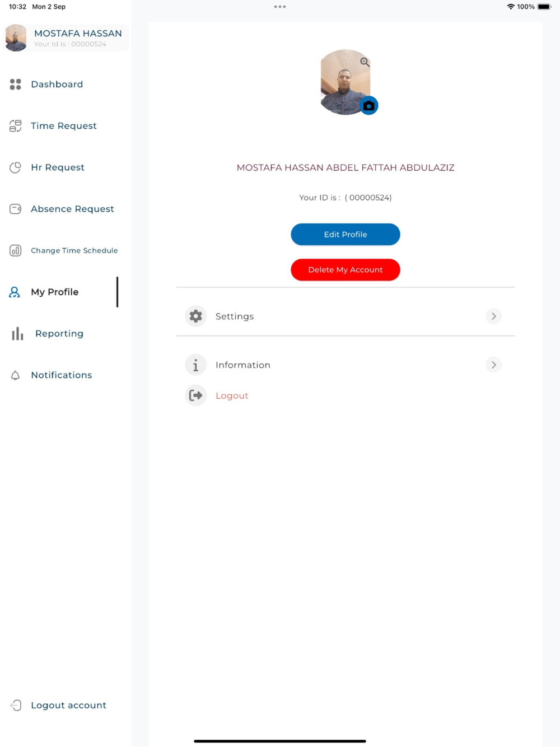560x747 pixels.
Task: Click the red Logout link
Action: [232, 396]
